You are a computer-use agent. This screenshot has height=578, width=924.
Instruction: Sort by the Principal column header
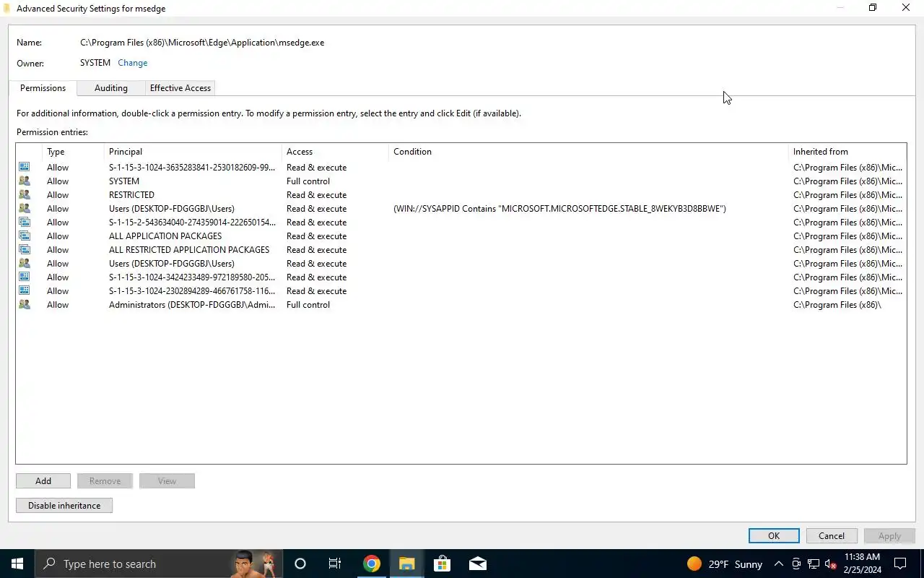click(193, 152)
